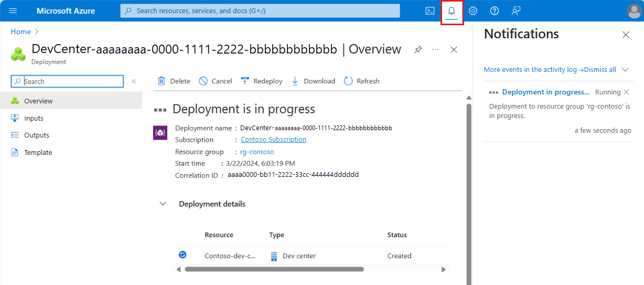Open the Outputs sidebar item
The width and height of the screenshot is (644, 285).
[x=36, y=135]
